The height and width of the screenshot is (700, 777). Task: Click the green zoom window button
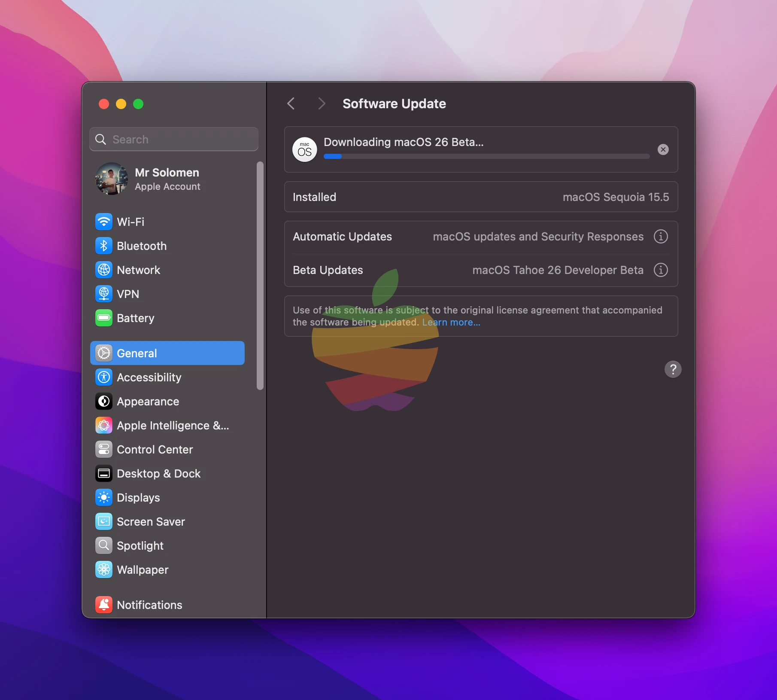(138, 104)
